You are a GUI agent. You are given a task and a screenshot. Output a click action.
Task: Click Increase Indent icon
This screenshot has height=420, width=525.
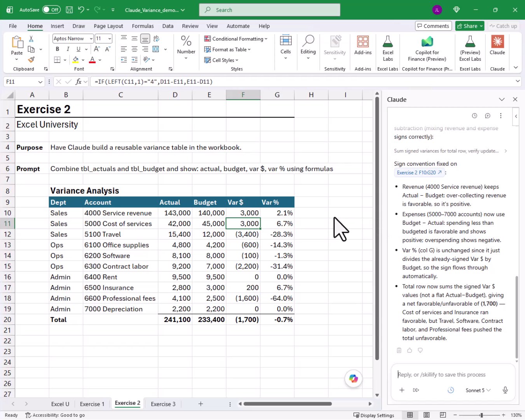pyautogui.click(x=134, y=59)
